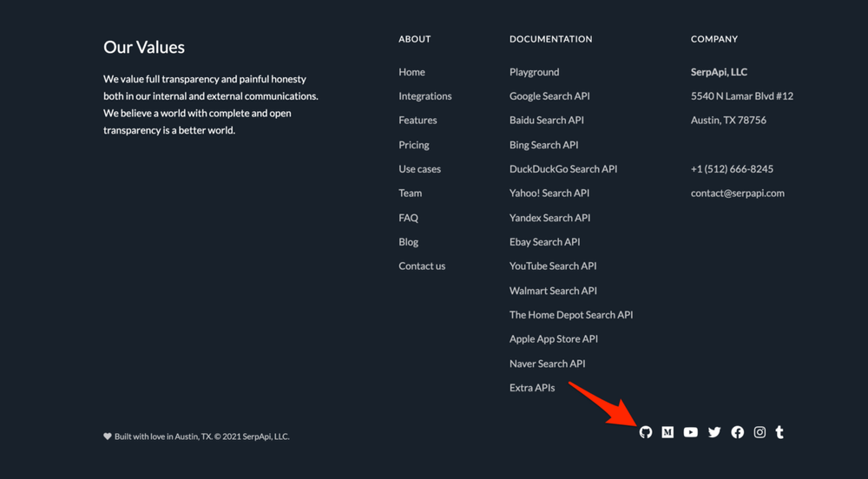Open the Facebook page icon
868x479 pixels.
[737, 432]
